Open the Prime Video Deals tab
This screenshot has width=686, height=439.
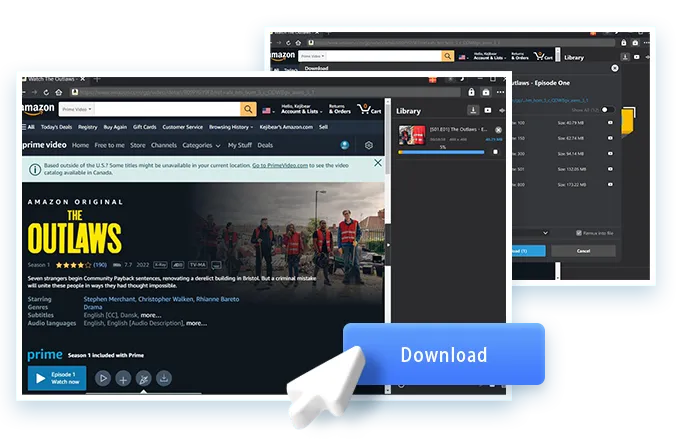(x=265, y=145)
